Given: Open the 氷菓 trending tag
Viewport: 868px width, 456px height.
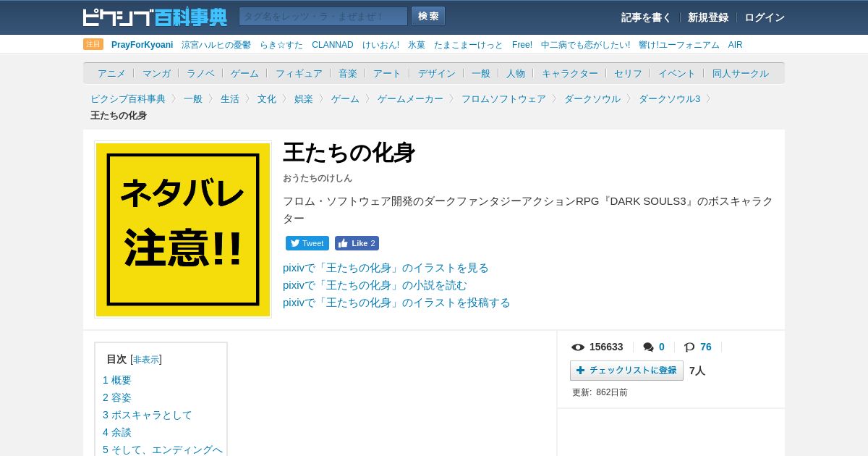Looking at the screenshot, I should (x=417, y=45).
